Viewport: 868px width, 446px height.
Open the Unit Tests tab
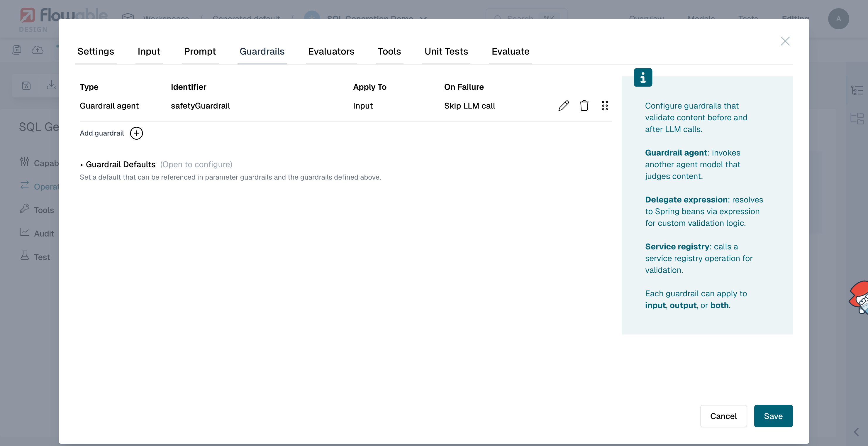446,51
